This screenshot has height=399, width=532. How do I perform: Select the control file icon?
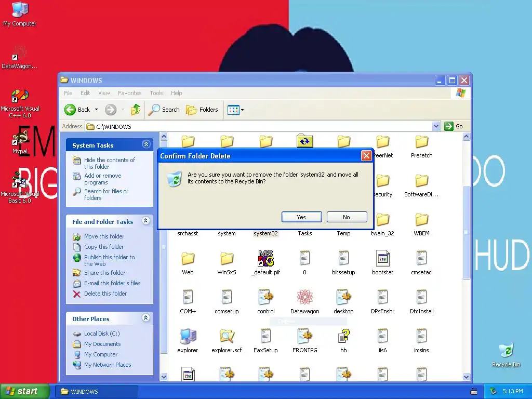pos(265,297)
